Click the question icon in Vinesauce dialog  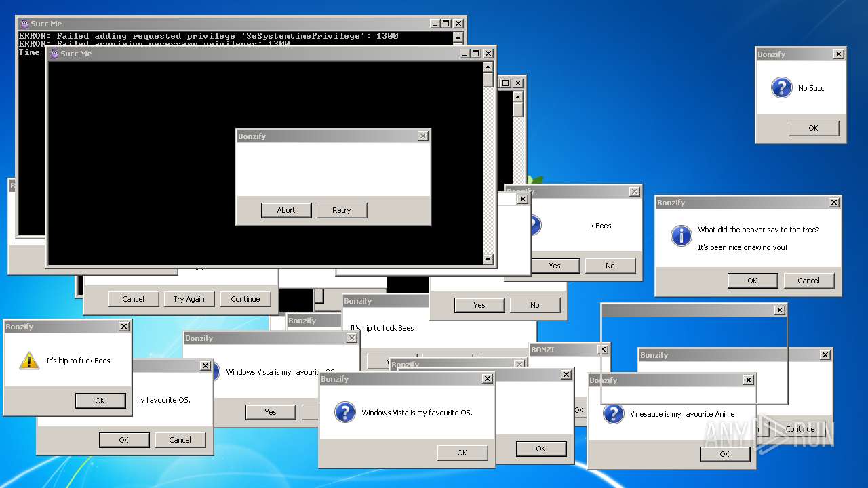coord(614,413)
